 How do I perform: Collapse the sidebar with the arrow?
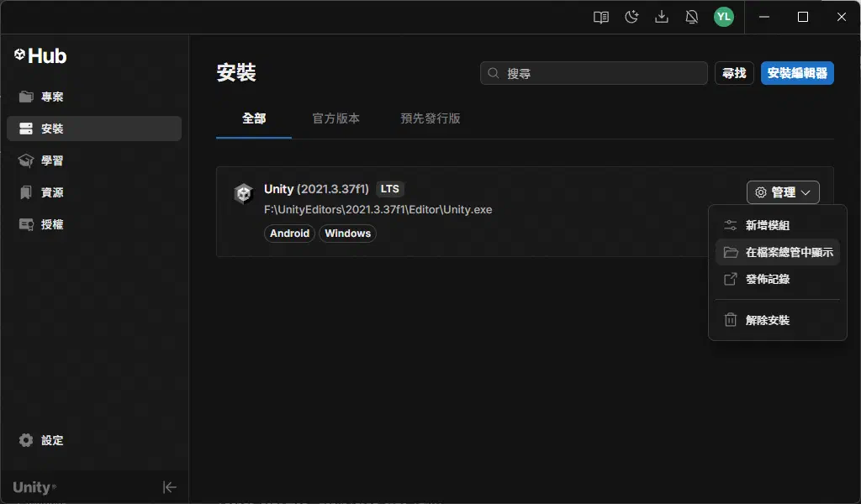tap(170, 487)
